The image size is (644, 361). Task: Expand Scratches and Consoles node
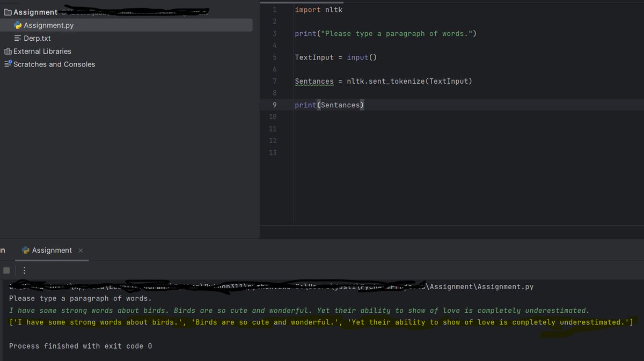(54, 64)
